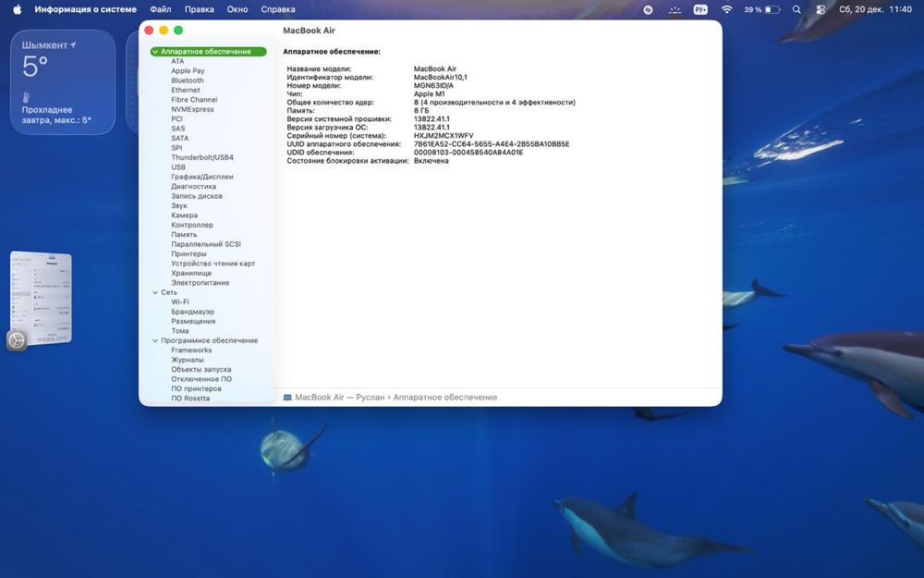Click Аппаратное обеспечение in the path bar

point(445,398)
